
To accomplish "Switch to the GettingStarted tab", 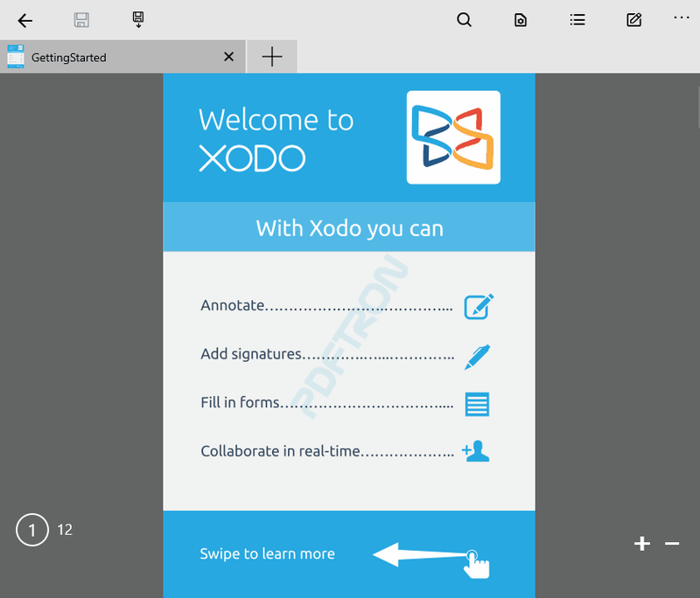I will click(122, 57).
